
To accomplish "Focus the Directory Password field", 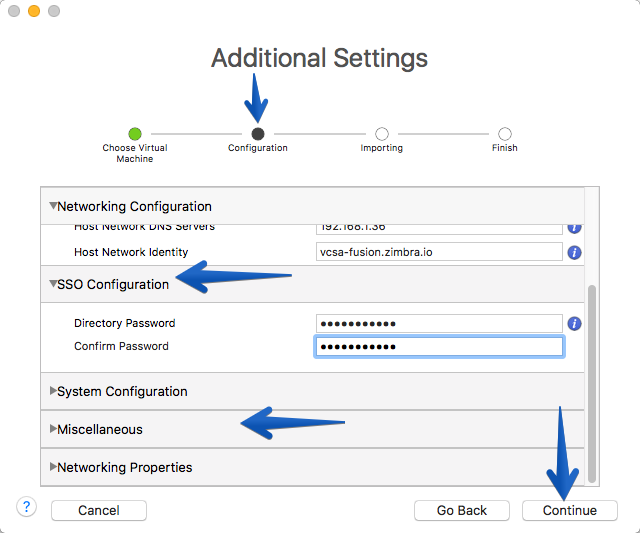I will tap(439, 324).
